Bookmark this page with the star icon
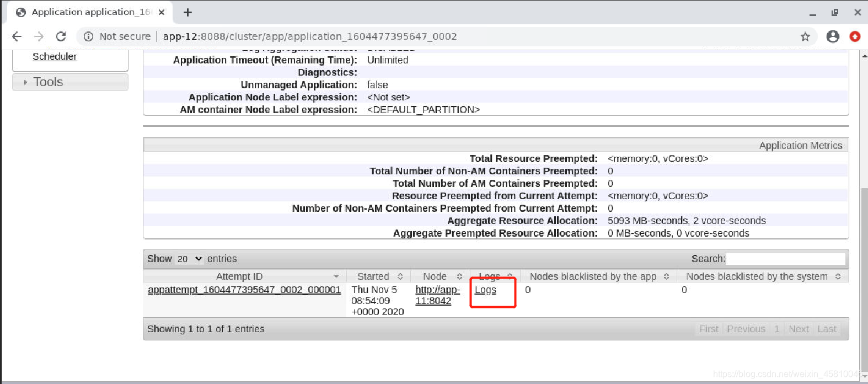868x384 pixels. (805, 36)
